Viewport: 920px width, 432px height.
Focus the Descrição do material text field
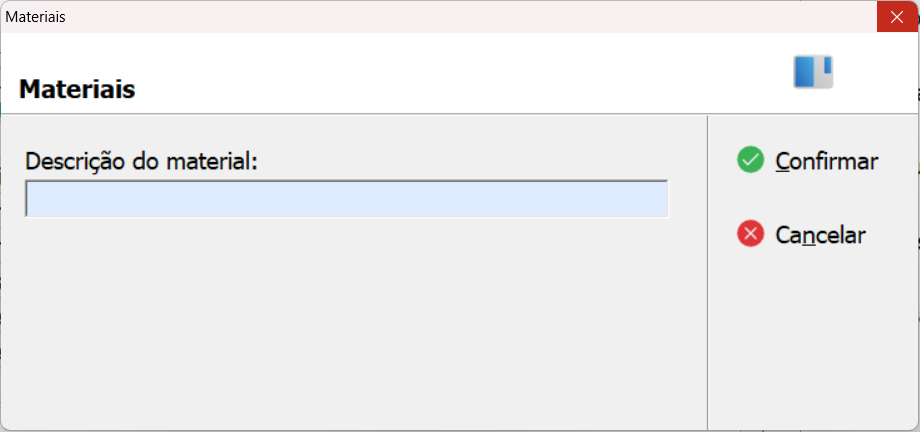[347, 198]
